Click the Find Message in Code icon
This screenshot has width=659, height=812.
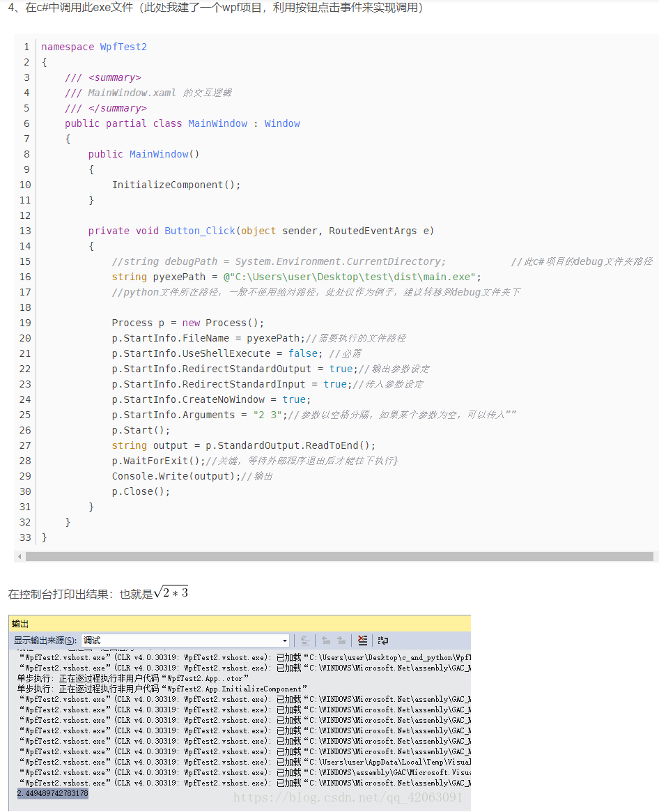click(305, 641)
